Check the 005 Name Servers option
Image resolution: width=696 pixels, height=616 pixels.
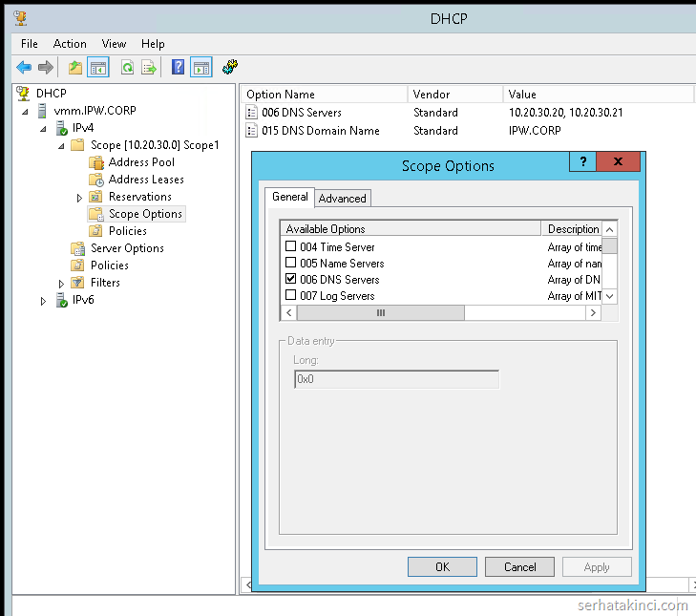click(x=290, y=264)
